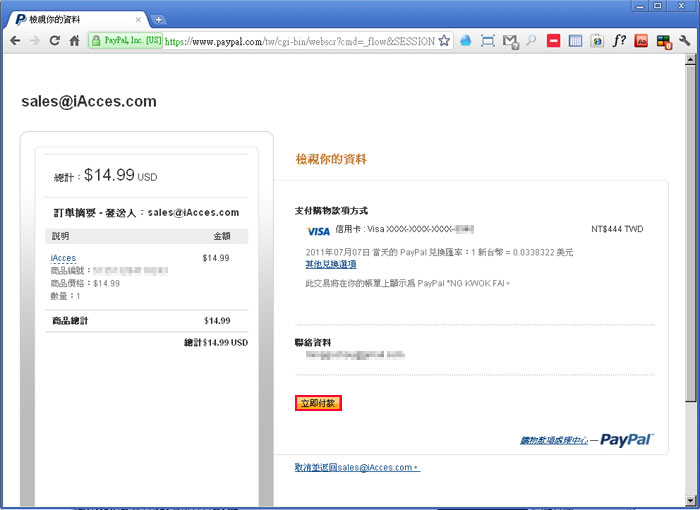Click the VISA card logo
The height and width of the screenshot is (510, 700).
pos(318,231)
